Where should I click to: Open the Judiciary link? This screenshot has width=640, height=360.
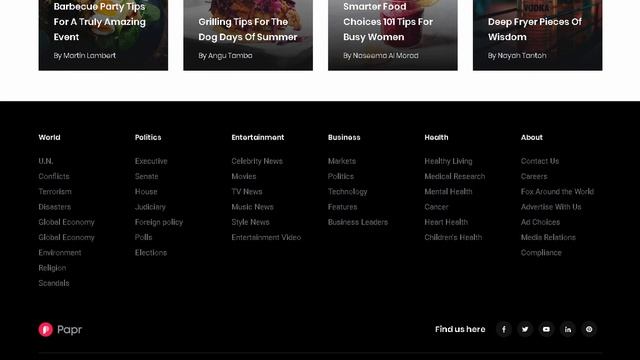click(150, 207)
